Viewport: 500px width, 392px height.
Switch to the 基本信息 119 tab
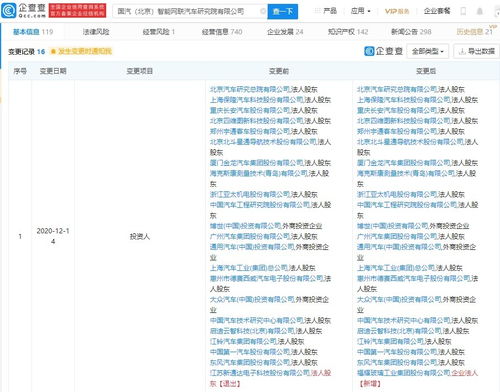pos(33,32)
